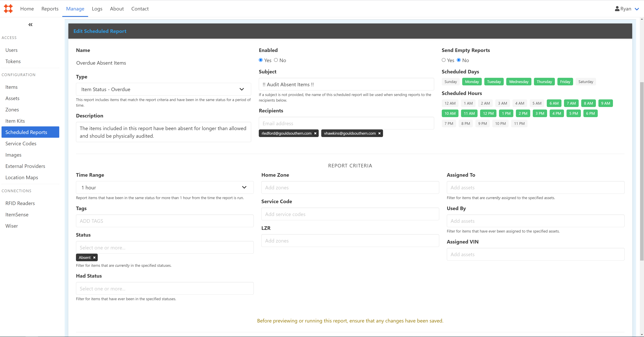
Task: Toggle Saturday in Scheduled Days
Action: 585,82
